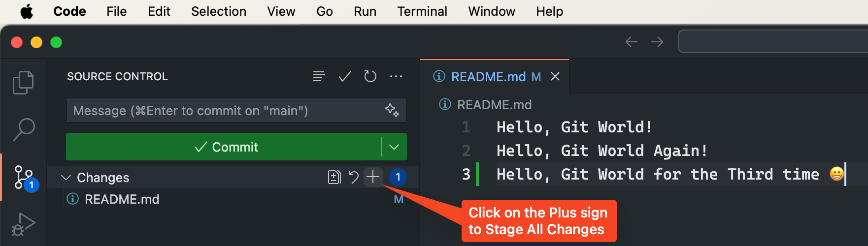Image resolution: width=868 pixels, height=246 pixels.
Task: Click View as Tree icon in Source Control header
Action: point(319,76)
